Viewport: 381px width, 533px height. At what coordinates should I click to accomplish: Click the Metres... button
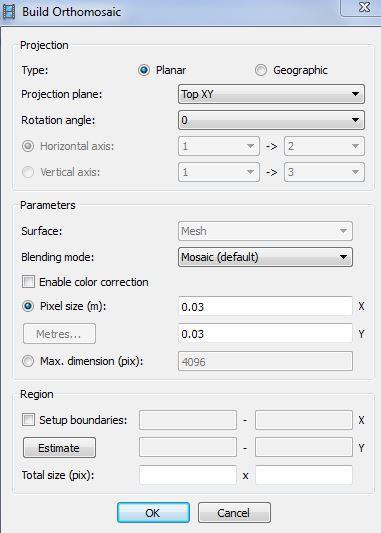click(59, 334)
